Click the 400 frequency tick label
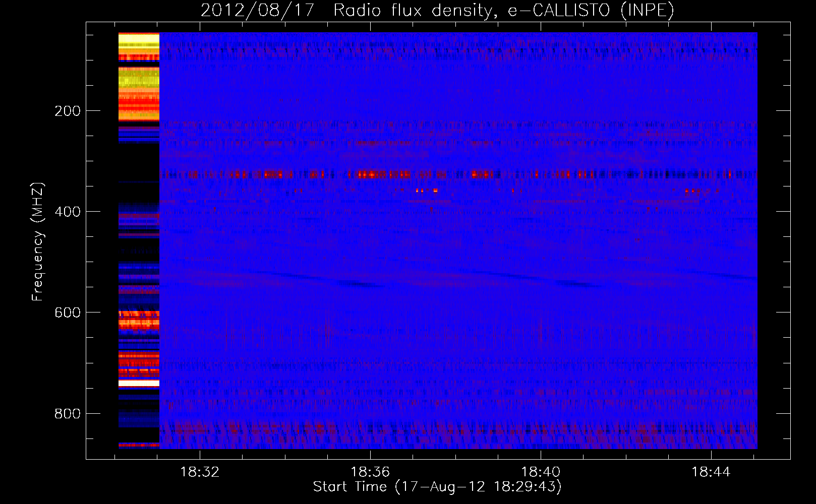 (68, 212)
